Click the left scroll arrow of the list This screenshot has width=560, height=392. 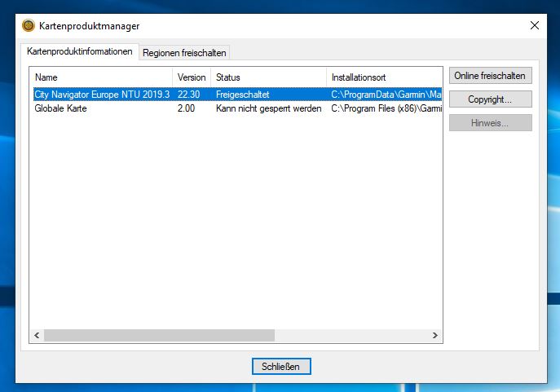pyautogui.click(x=37, y=335)
